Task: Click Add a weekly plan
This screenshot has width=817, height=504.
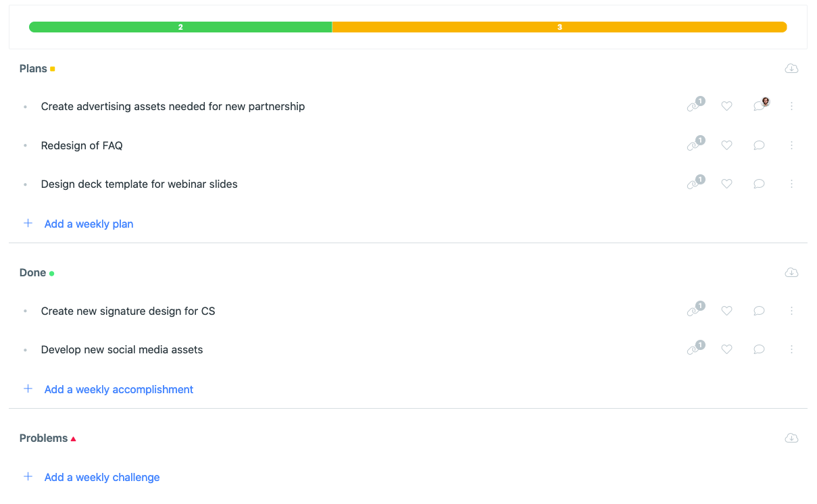Action: [89, 224]
